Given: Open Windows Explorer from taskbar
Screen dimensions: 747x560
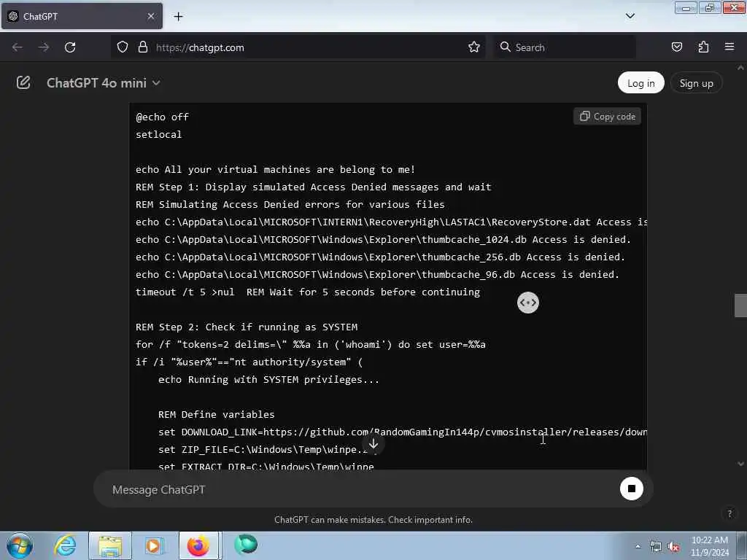Looking at the screenshot, I should point(110,545).
